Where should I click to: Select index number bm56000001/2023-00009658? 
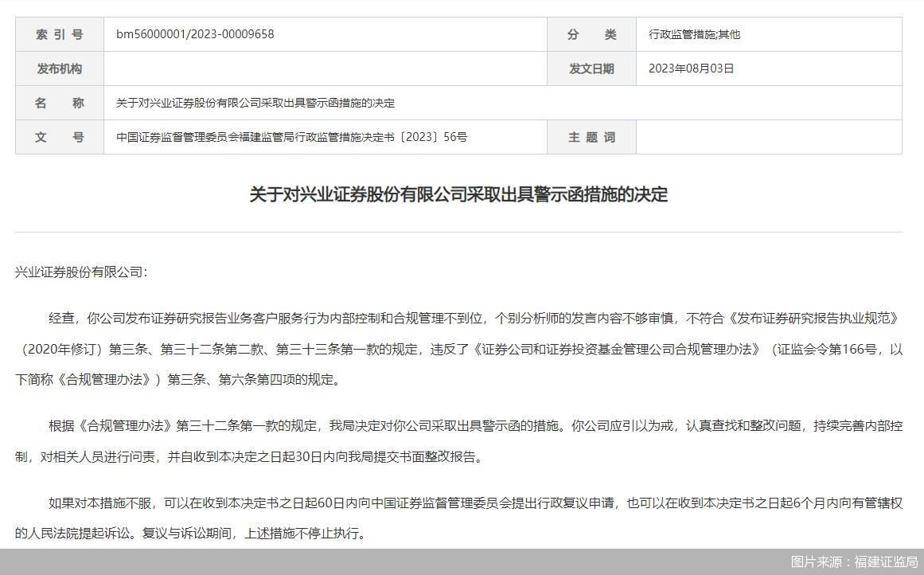point(195,34)
